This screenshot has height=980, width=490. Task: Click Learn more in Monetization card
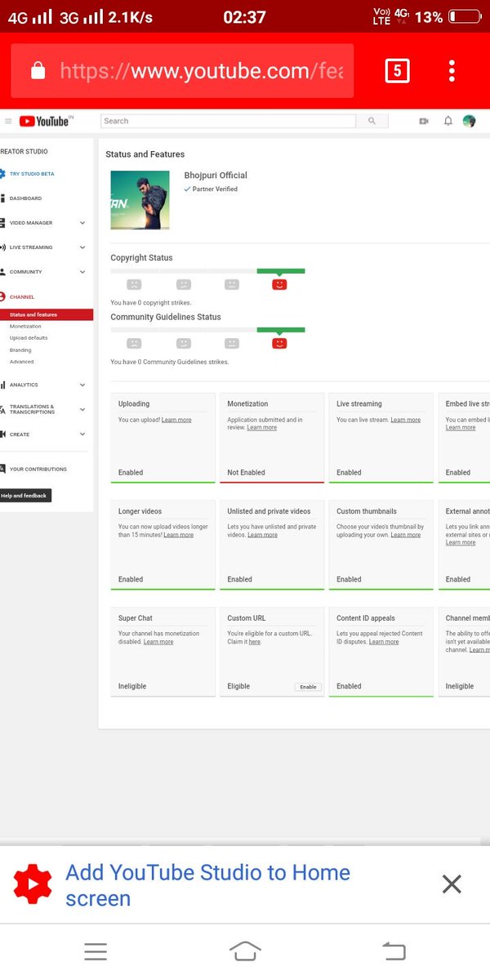[261, 428]
